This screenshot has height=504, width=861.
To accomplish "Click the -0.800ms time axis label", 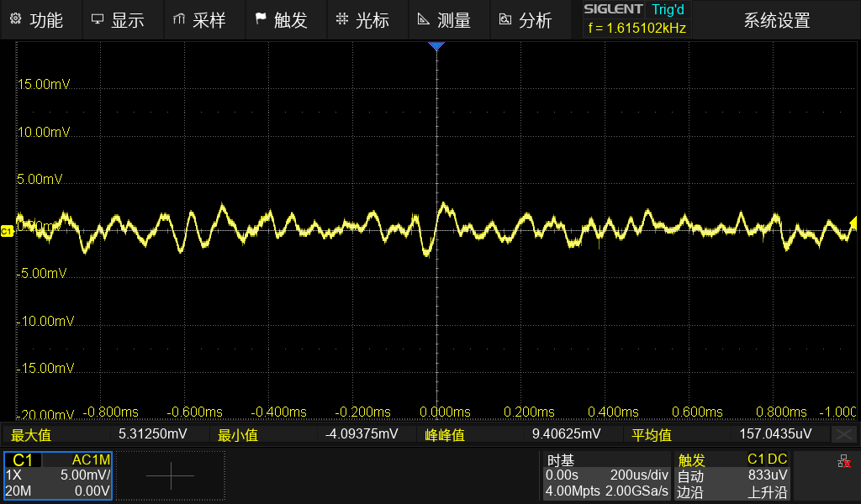I will pos(110,412).
